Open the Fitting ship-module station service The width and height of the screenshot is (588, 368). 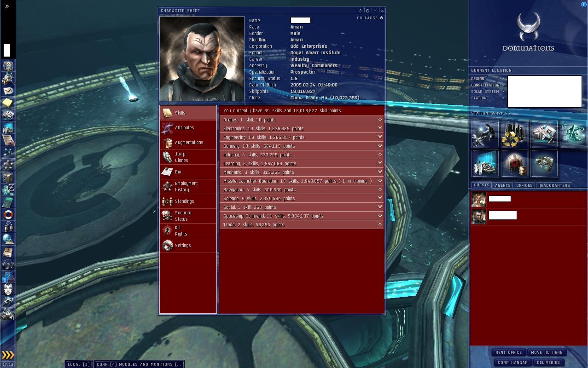point(544,163)
